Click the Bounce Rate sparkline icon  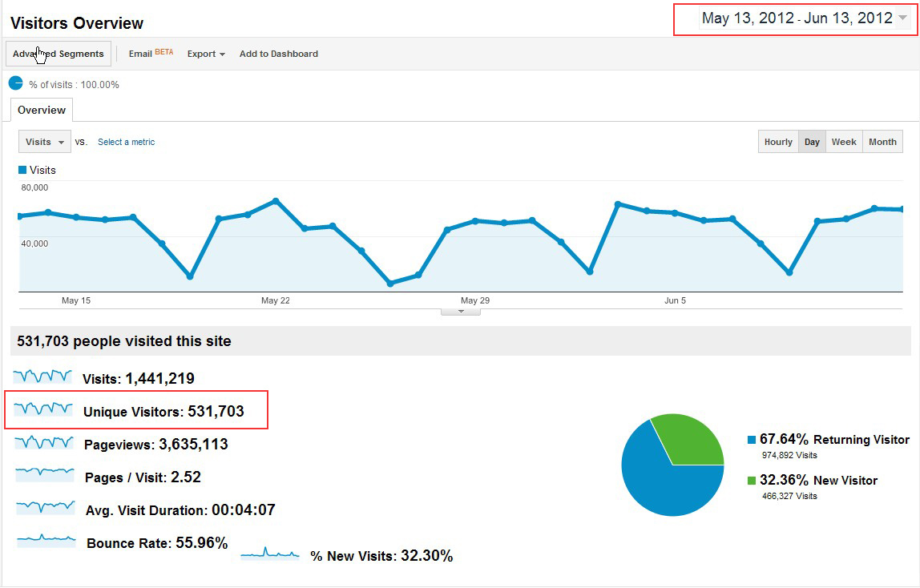(x=46, y=541)
